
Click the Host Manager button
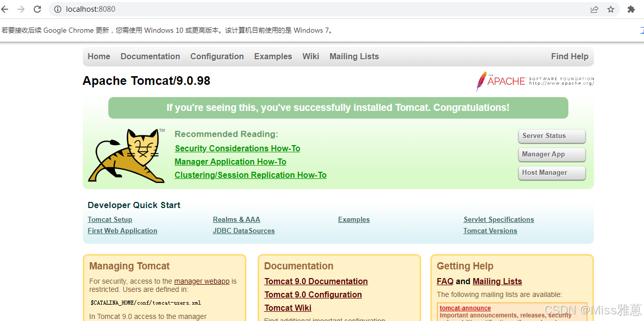(551, 173)
